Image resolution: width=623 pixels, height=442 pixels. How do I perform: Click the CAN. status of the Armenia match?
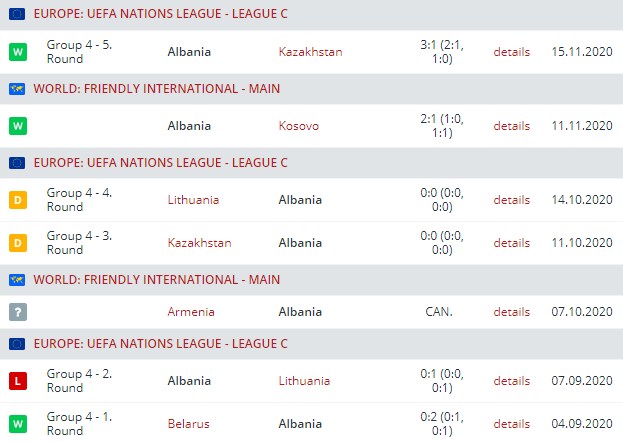(439, 312)
